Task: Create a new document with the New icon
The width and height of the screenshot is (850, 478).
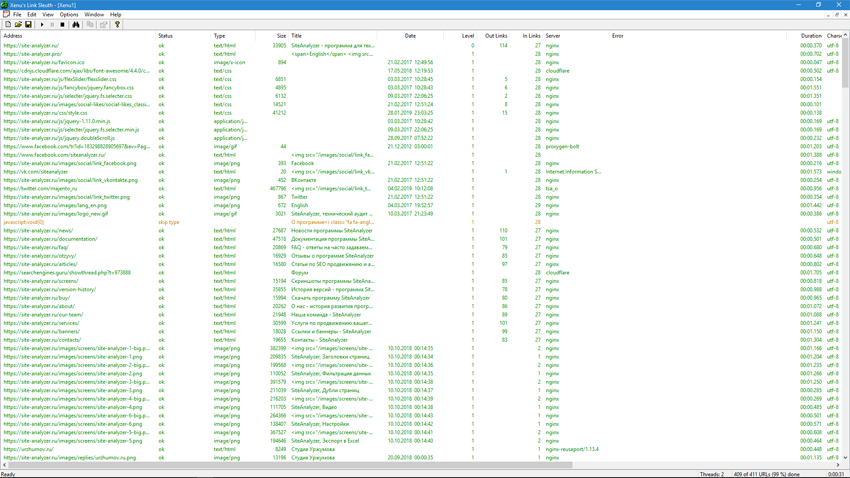Action: click(x=8, y=24)
